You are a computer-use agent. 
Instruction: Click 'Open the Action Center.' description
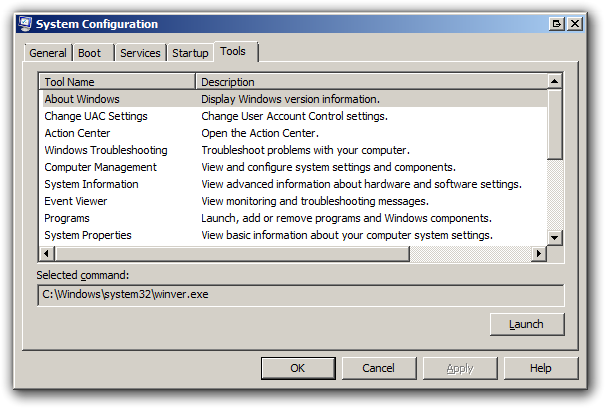260,133
